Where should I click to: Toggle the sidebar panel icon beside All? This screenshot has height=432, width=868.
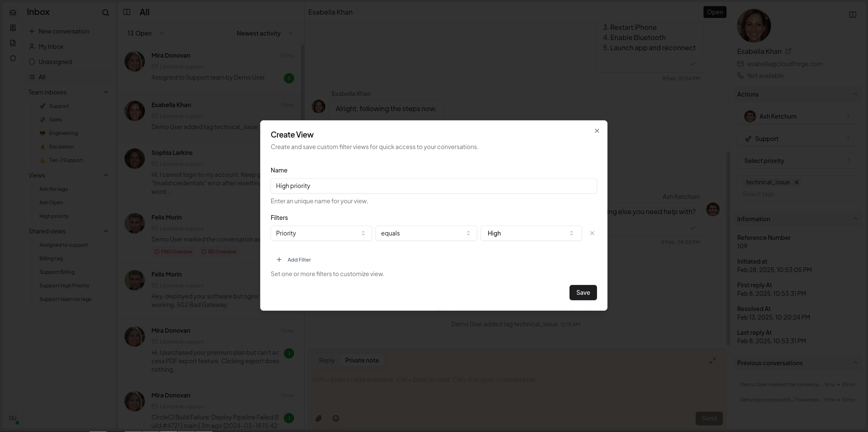(127, 12)
